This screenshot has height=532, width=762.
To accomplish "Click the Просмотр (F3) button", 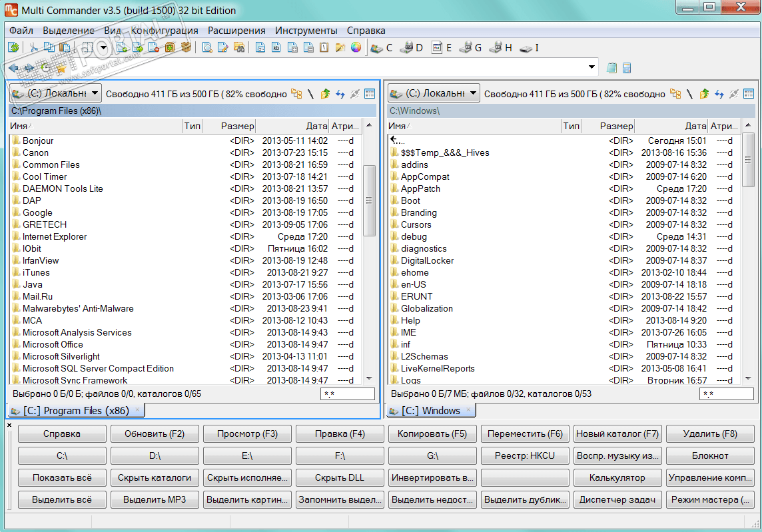I will (x=247, y=434).
